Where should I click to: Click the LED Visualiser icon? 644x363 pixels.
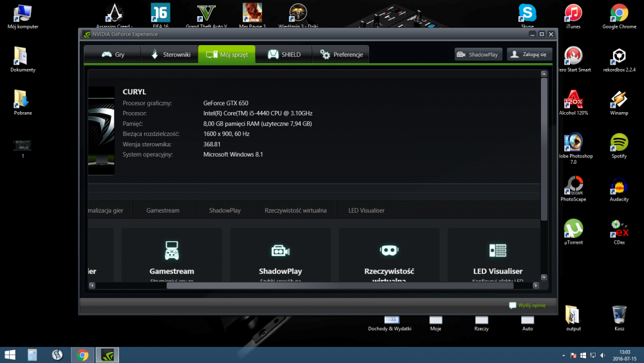point(498,250)
